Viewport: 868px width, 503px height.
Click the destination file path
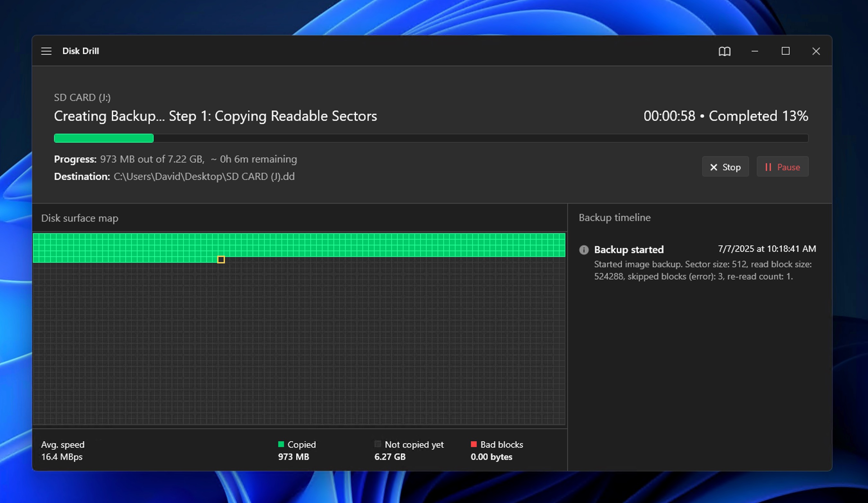click(x=204, y=176)
